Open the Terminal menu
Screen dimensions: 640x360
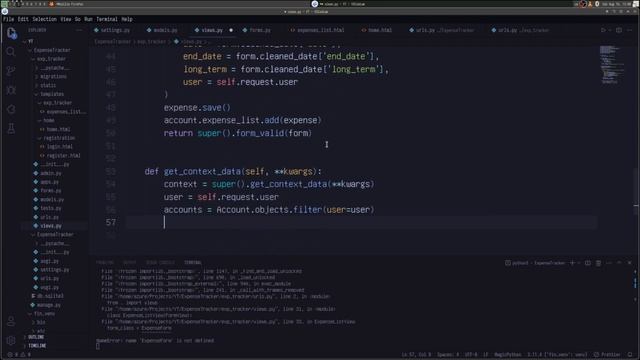tap(107, 19)
